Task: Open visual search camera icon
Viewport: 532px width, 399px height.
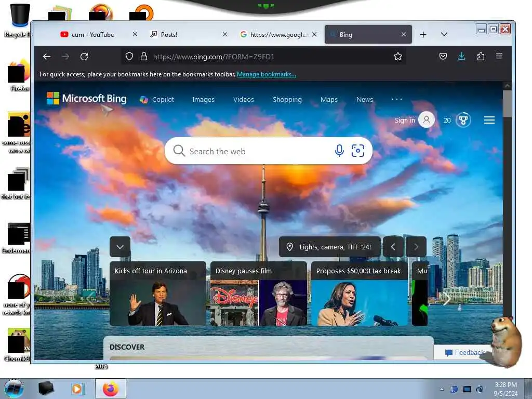Action: [x=357, y=151]
